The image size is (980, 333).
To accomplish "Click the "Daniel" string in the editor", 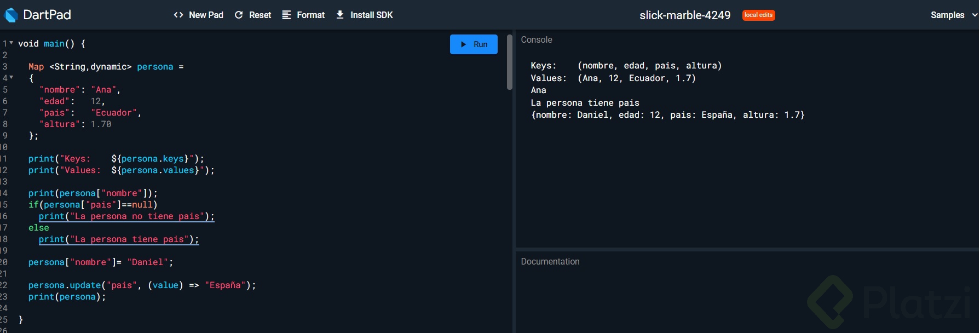I will [147, 262].
